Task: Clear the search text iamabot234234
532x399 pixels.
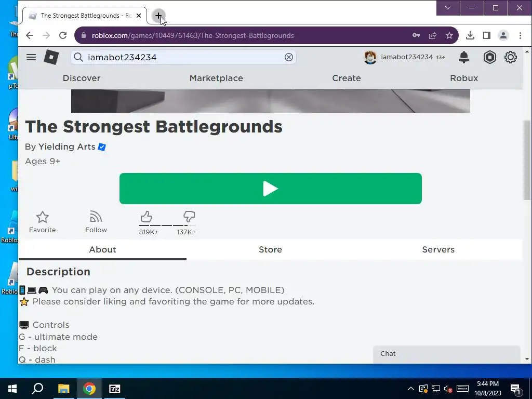Action: point(289,57)
